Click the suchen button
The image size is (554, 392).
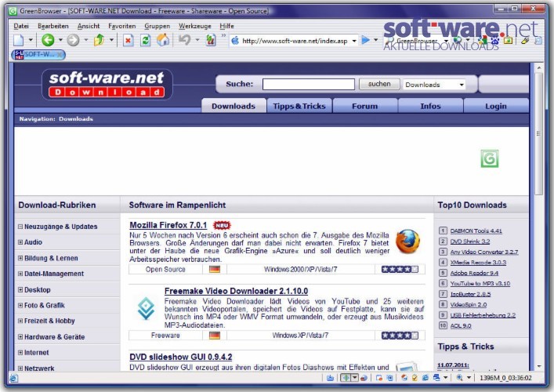coord(379,84)
